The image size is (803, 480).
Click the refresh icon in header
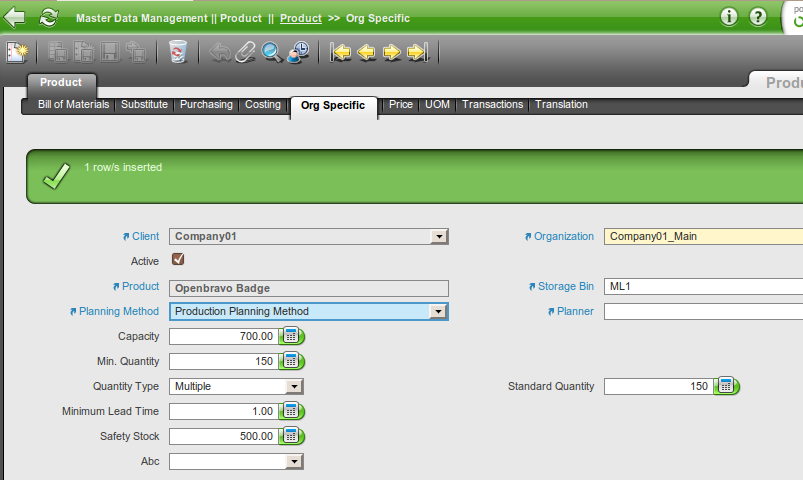(49, 17)
